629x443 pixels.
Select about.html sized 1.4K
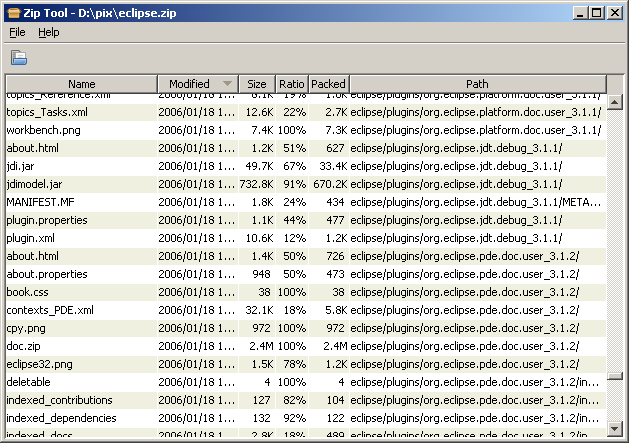coord(306,256)
